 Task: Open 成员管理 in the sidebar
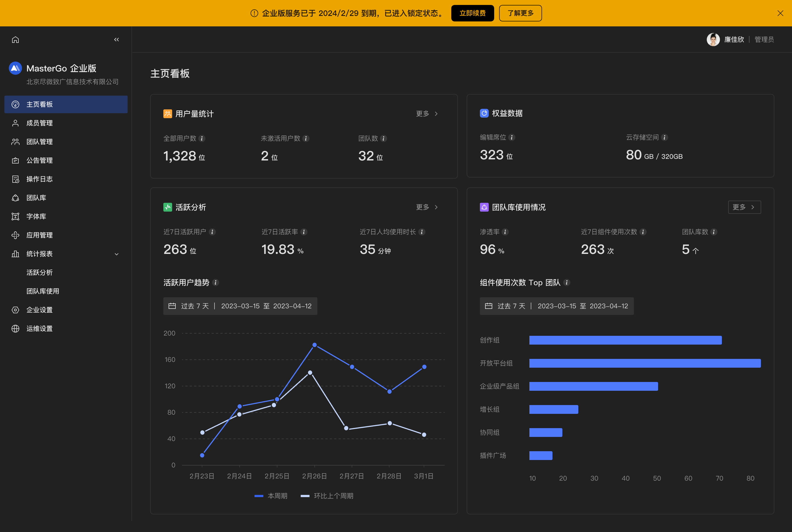point(66,123)
